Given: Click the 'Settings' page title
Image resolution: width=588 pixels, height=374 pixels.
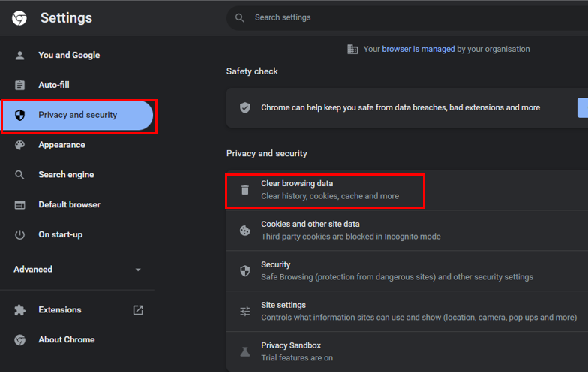Looking at the screenshot, I should 66,18.
